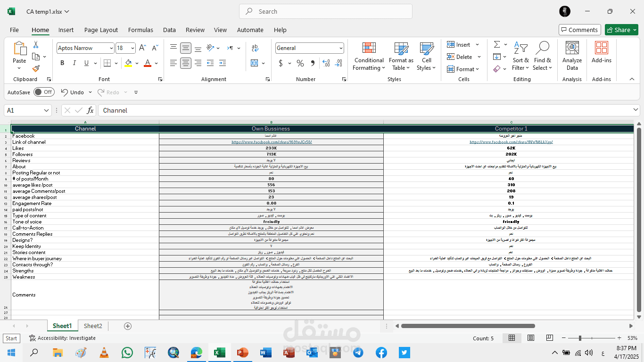This screenshot has height=362, width=644.
Task: Add a new sheet
Action: [127, 326]
